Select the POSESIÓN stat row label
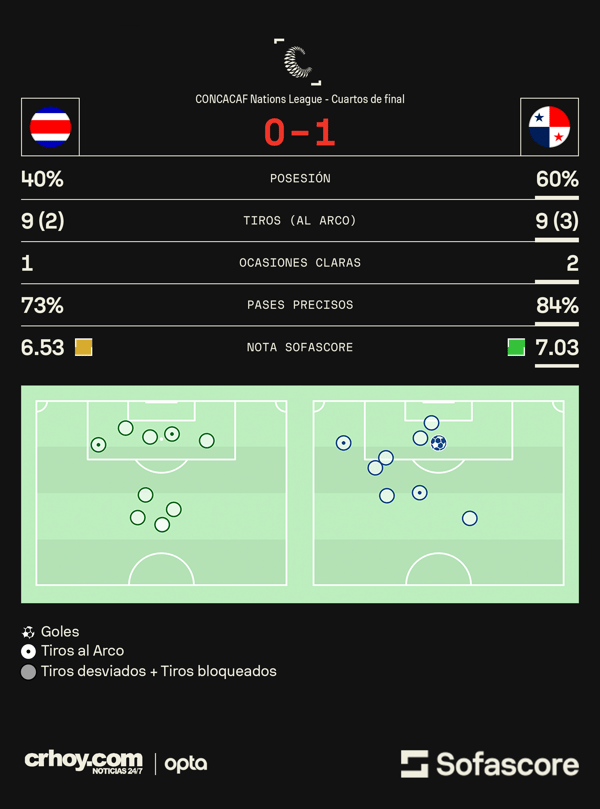Viewport: 600px width, 809px height. (300, 179)
